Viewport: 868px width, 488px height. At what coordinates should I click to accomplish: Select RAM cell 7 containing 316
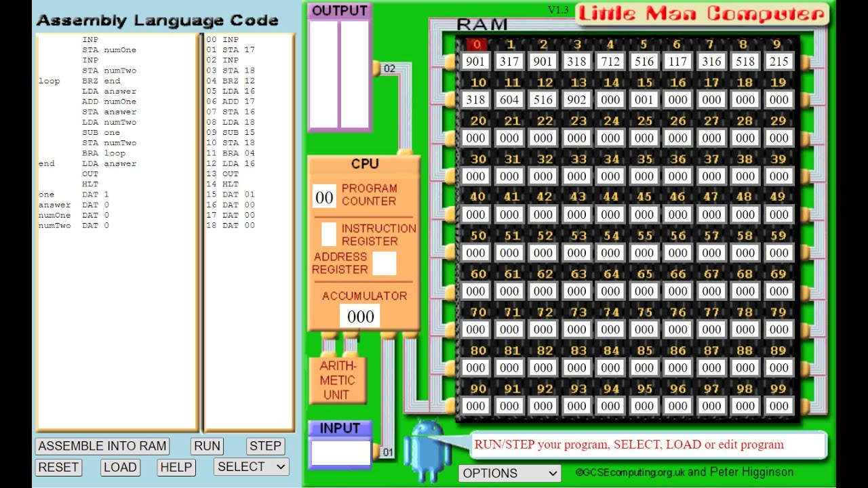click(711, 62)
